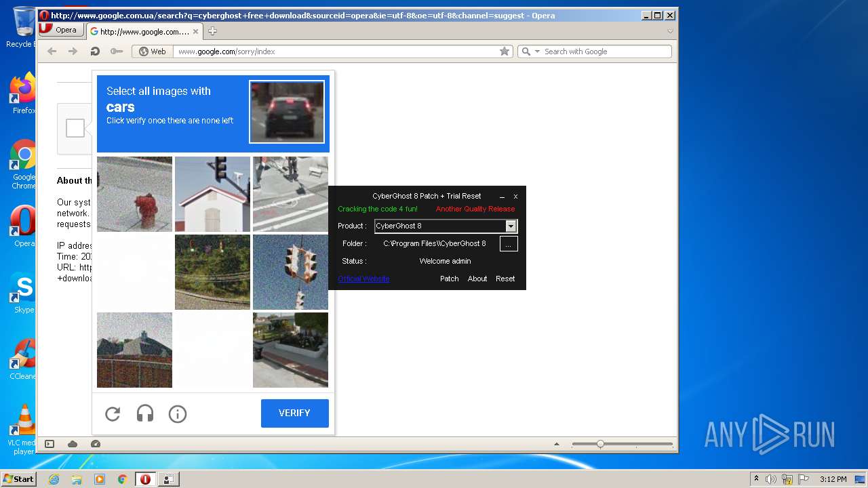Open closed tabs dropdown arrow
The height and width of the screenshot is (488, 868).
(670, 31)
